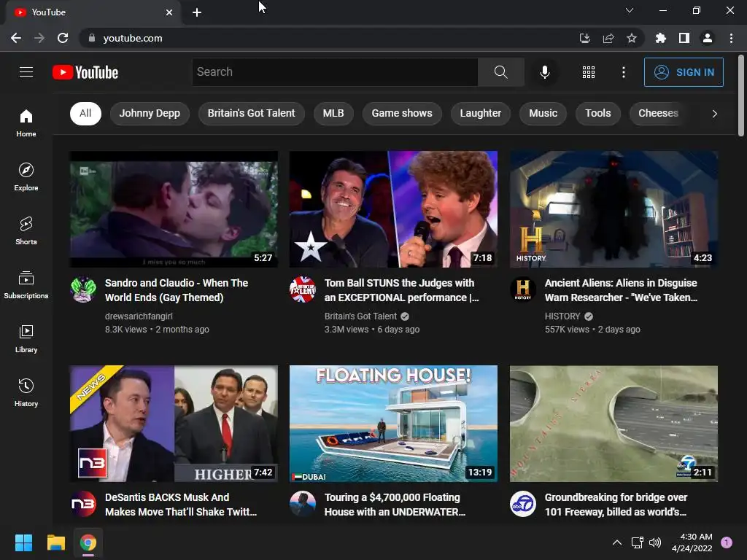This screenshot has height=560, width=747.
Task: Open Chrome extensions puzzle icon
Action: (660, 38)
